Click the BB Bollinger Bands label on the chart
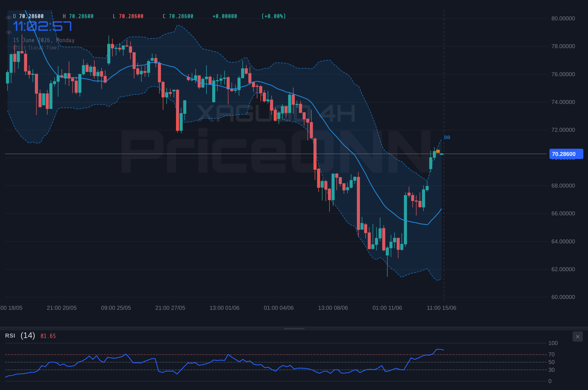The image size is (588, 390). pyautogui.click(x=447, y=137)
